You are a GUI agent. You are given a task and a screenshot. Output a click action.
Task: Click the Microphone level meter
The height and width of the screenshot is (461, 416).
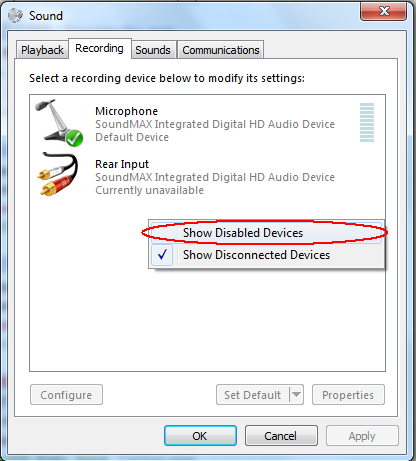coord(367,122)
